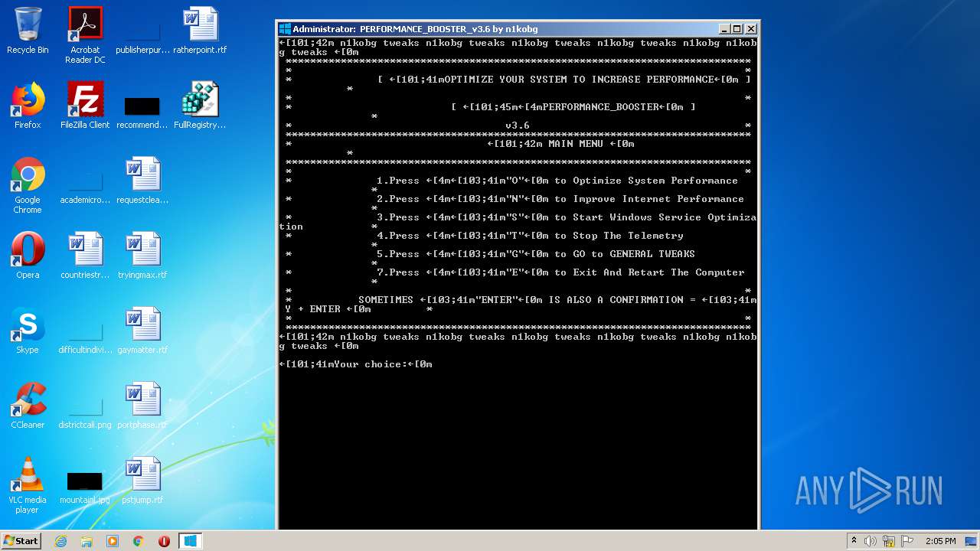Launch Acrobat Reader DC shortcut
Screen dimensions: 980x551
click(x=85, y=35)
